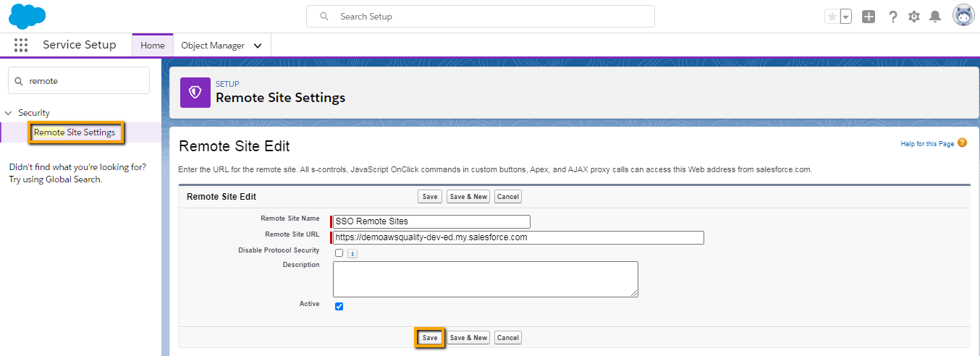Collapse the Security section in the sidebar
This screenshot has height=356, width=980.
pyautogui.click(x=8, y=113)
